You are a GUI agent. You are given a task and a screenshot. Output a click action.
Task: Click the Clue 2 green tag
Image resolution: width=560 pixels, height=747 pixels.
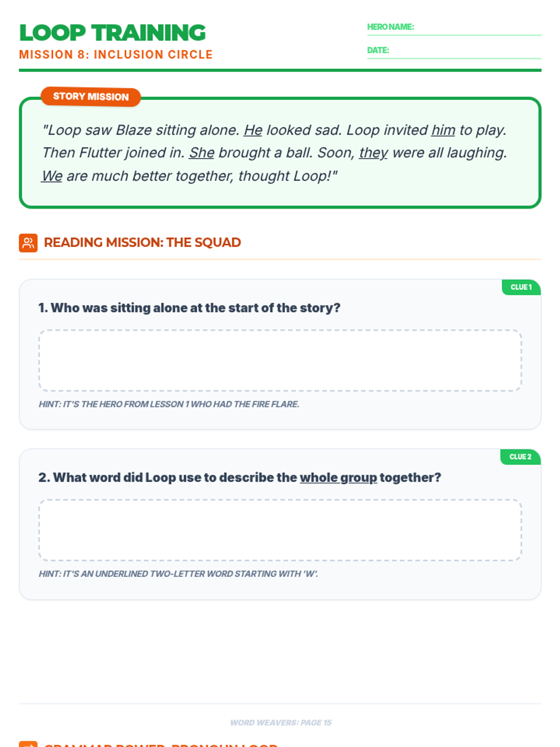520,457
